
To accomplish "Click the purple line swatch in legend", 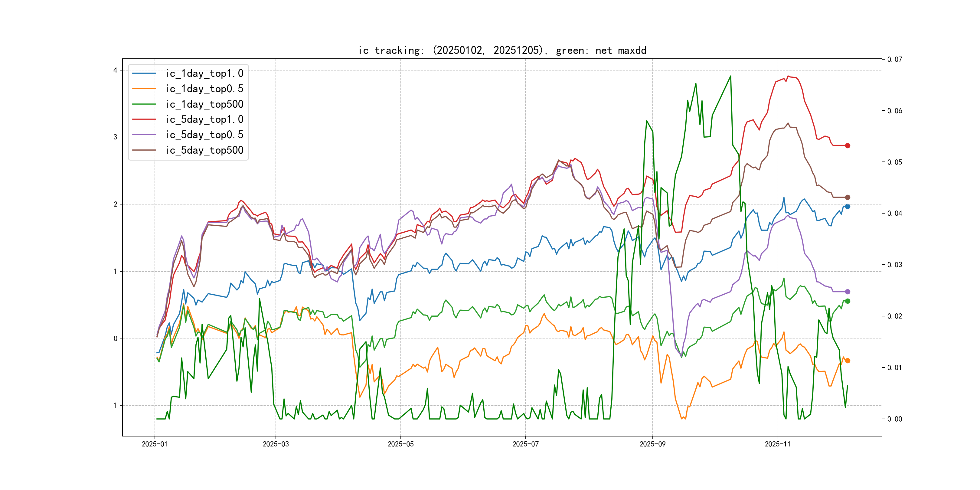I will pos(144,135).
